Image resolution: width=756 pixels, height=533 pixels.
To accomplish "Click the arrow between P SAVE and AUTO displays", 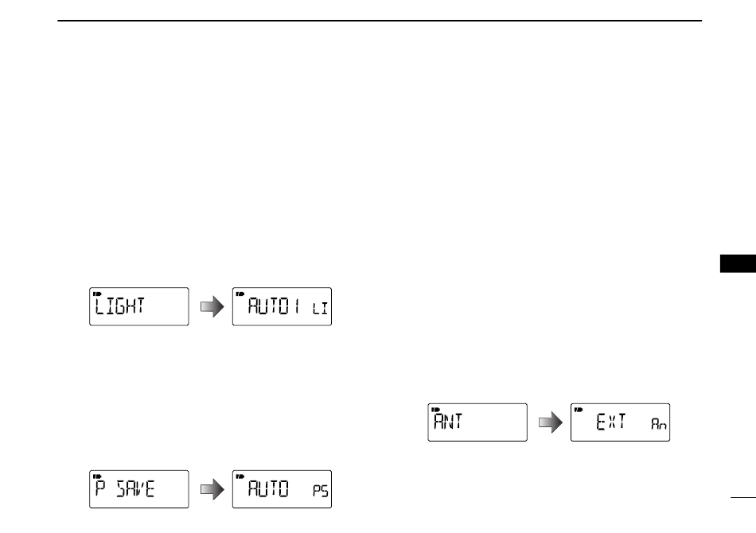I will pos(212,489).
